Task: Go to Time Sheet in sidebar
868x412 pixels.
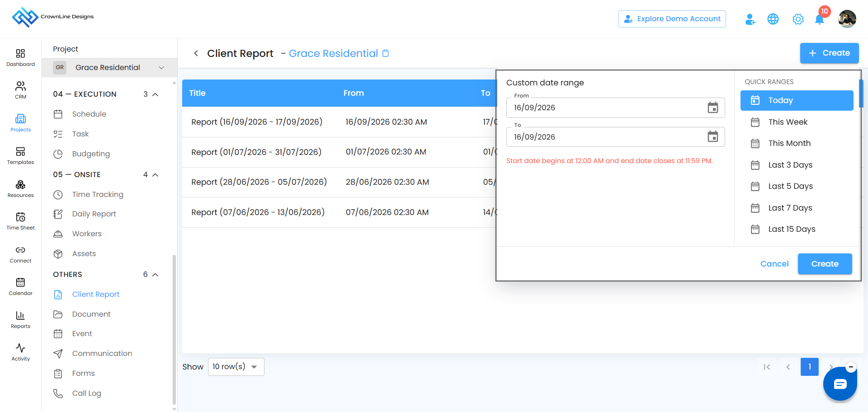Action: point(21,221)
